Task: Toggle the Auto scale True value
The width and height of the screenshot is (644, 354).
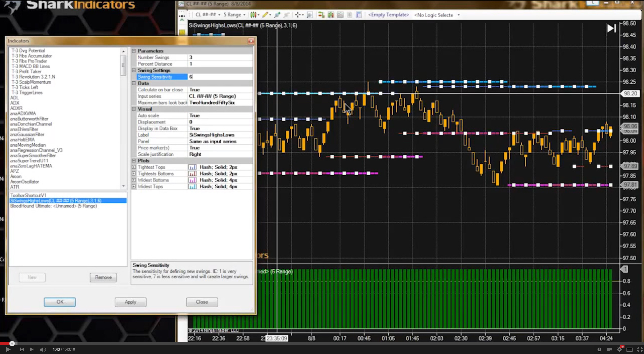Action: pyautogui.click(x=220, y=115)
